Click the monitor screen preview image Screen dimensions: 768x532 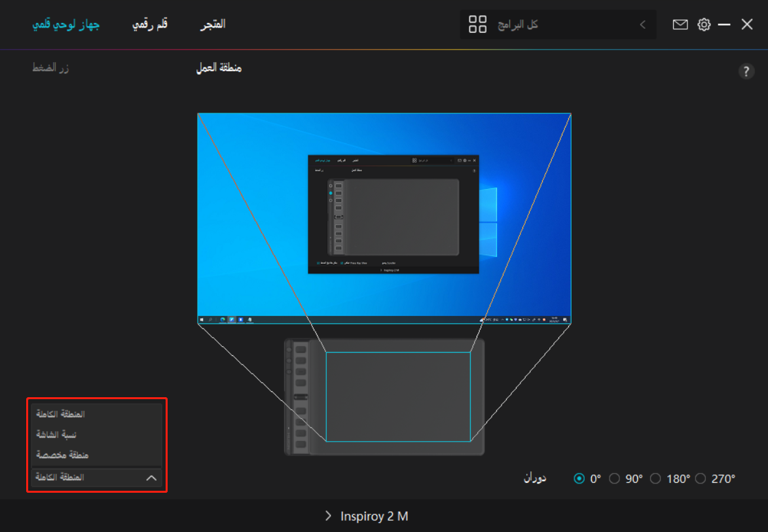tap(384, 219)
